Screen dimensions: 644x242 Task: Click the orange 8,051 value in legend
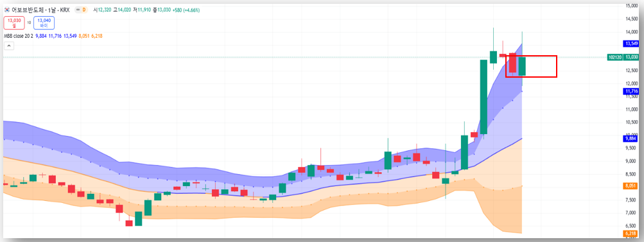tap(83, 36)
